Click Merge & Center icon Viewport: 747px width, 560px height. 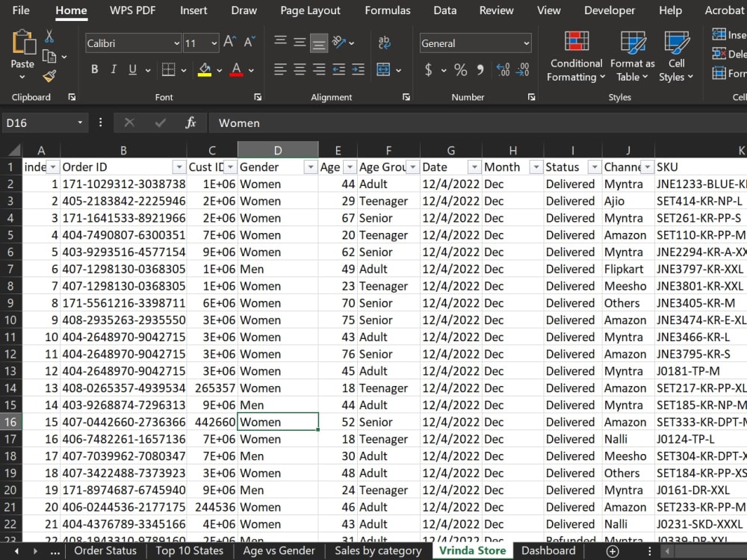383,69
